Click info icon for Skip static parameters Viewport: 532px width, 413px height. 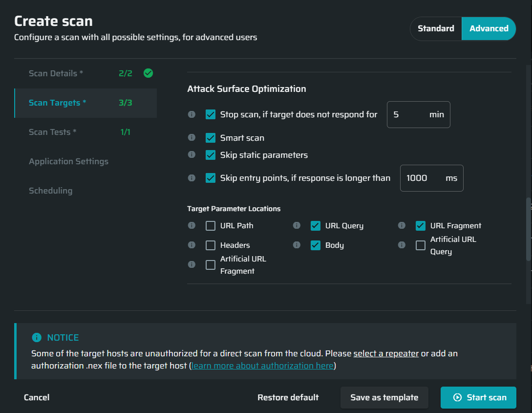click(192, 155)
